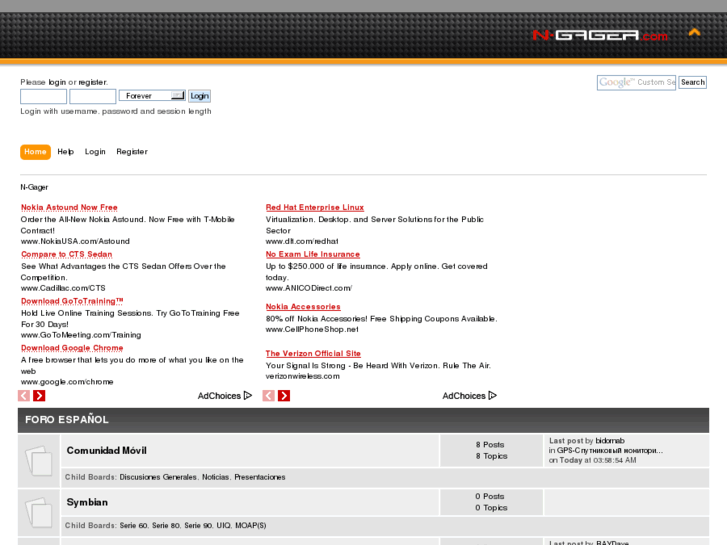Screen dimensions: 727x545
Task: Focus the password input field
Action: pos(93,96)
